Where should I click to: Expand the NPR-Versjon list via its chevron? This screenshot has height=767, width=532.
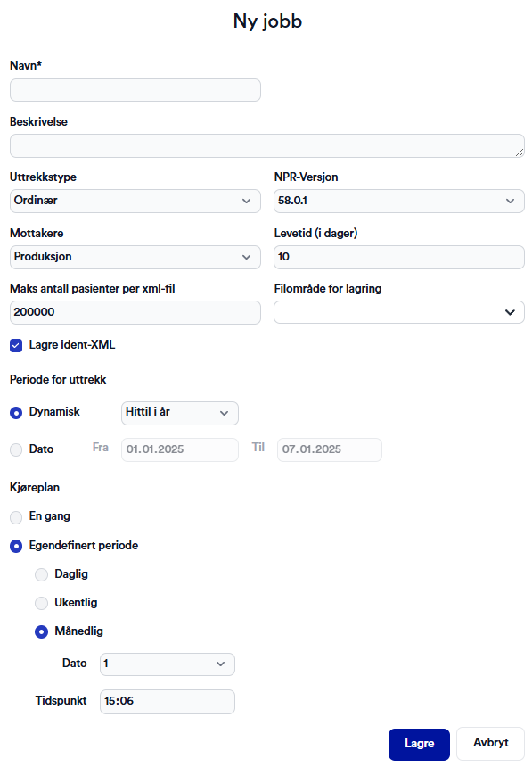click(x=512, y=201)
